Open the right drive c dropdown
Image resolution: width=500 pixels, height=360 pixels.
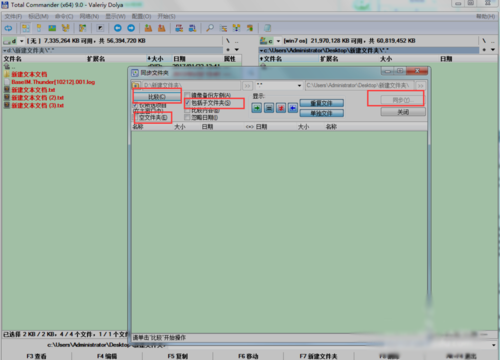(x=278, y=41)
